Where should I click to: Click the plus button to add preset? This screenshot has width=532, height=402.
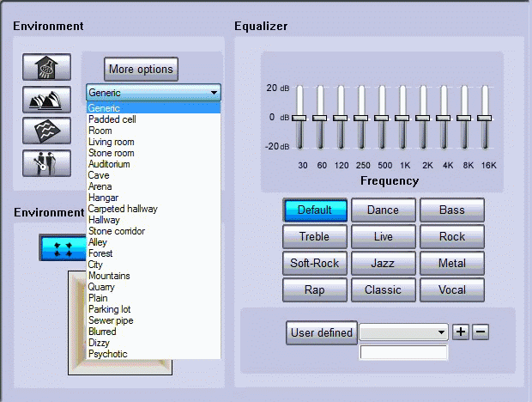coord(461,332)
